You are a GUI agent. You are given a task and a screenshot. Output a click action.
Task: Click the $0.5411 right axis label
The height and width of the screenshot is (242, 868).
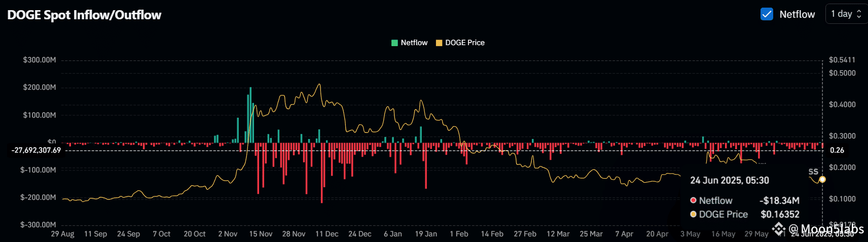click(x=842, y=60)
